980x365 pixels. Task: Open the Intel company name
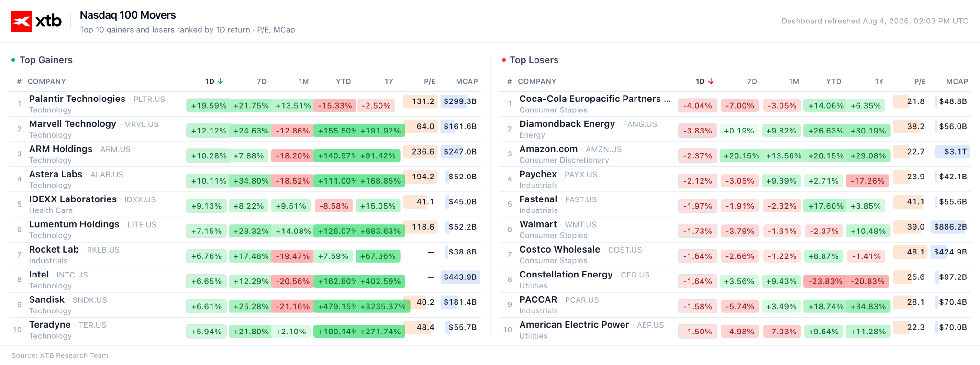click(39, 275)
